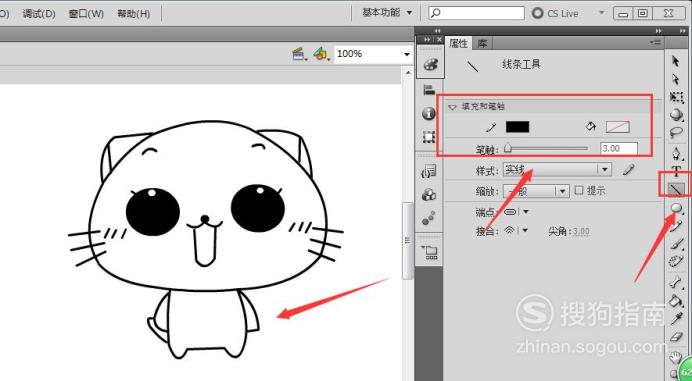Collapse the Properties panel with double-arrow
The image size is (692, 381).
658,30
